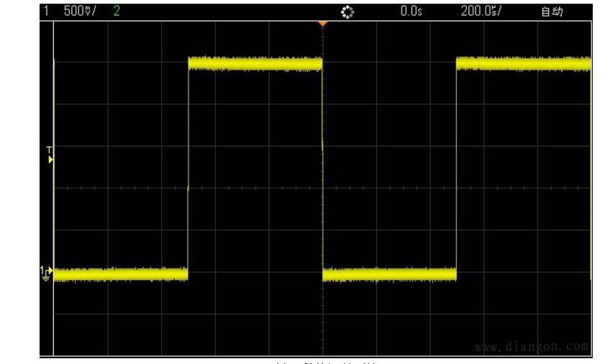Click the second low-level waveform segment

389,274
